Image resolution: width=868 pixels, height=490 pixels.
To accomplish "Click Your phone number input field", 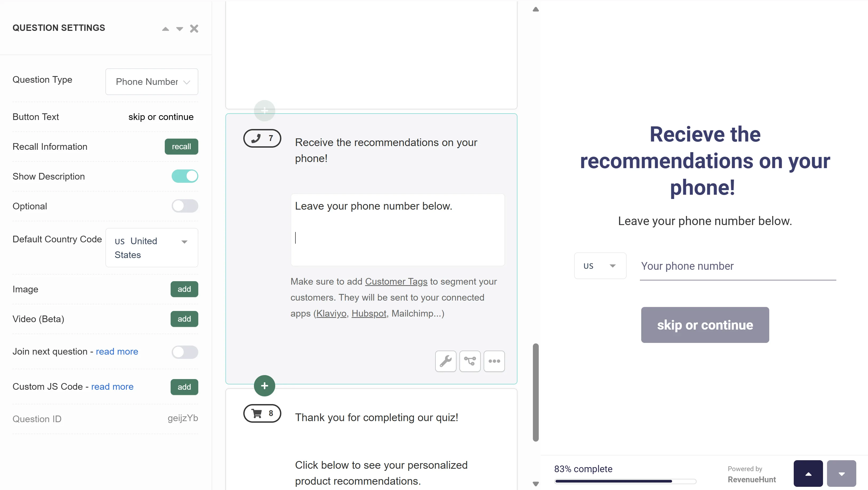I will [x=738, y=266].
